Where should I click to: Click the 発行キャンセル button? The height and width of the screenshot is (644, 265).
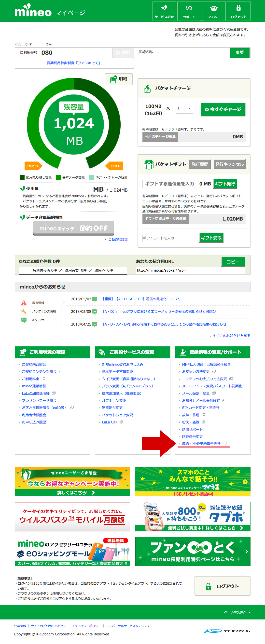[x=229, y=164]
